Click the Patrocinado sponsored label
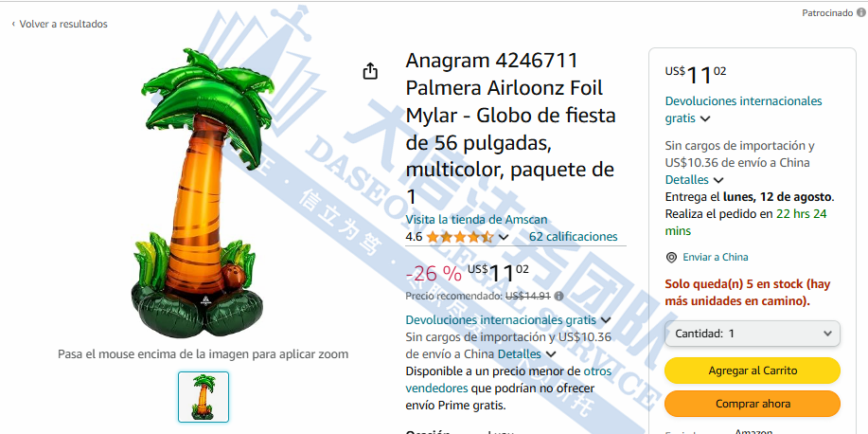Screen dimensions: 868x434 pos(827,12)
